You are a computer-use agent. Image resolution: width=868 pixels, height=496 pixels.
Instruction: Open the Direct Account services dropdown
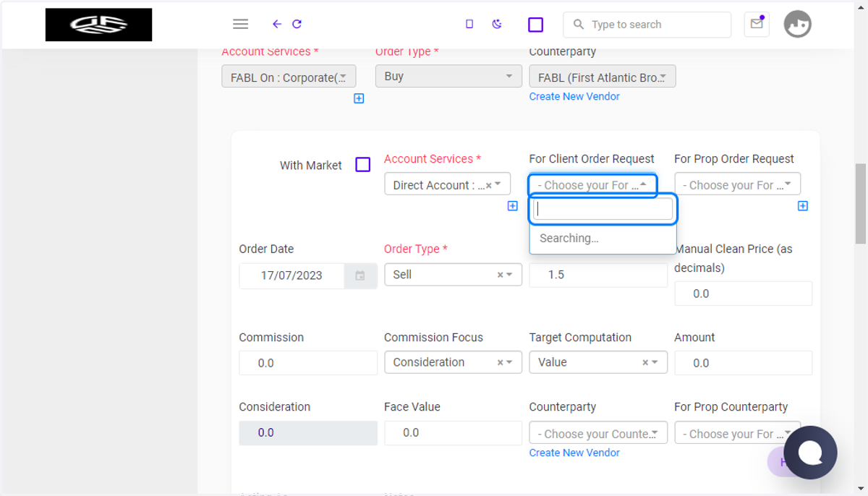click(447, 184)
